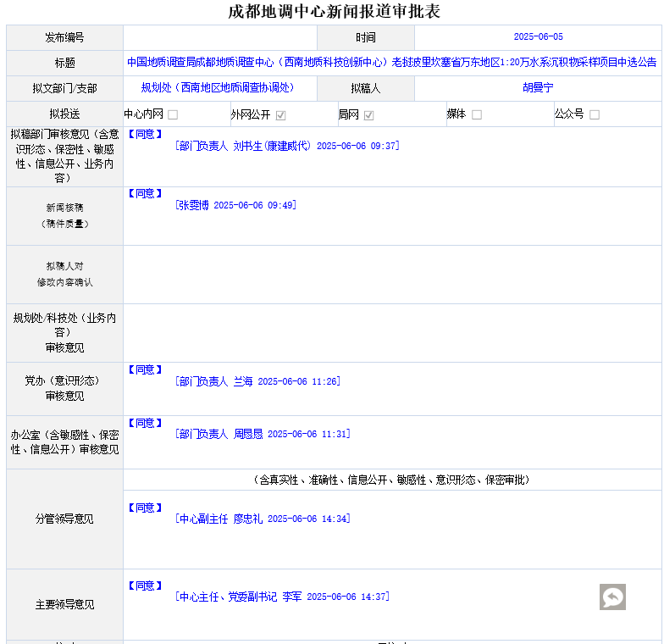Toggle the 中心内网 checkbox
Viewport: 664px width, 644px height.
tap(173, 115)
